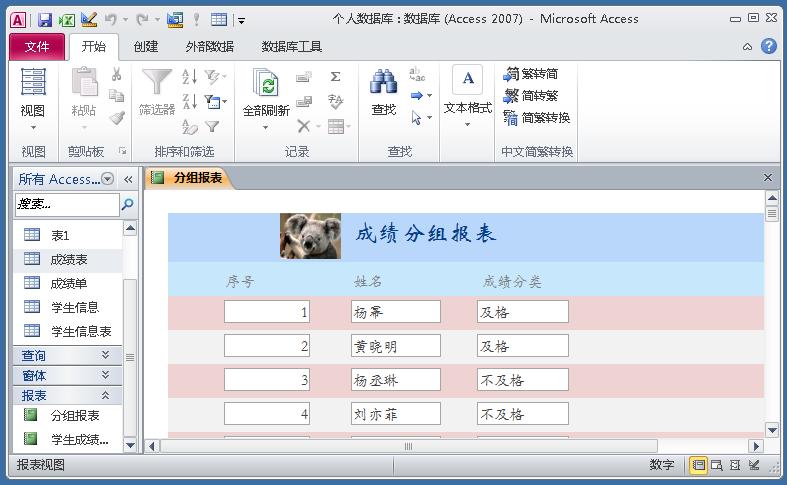This screenshot has height=485, width=787.
Task: Click the Remove Sort icon
Action: pyautogui.click(x=190, y=126)
